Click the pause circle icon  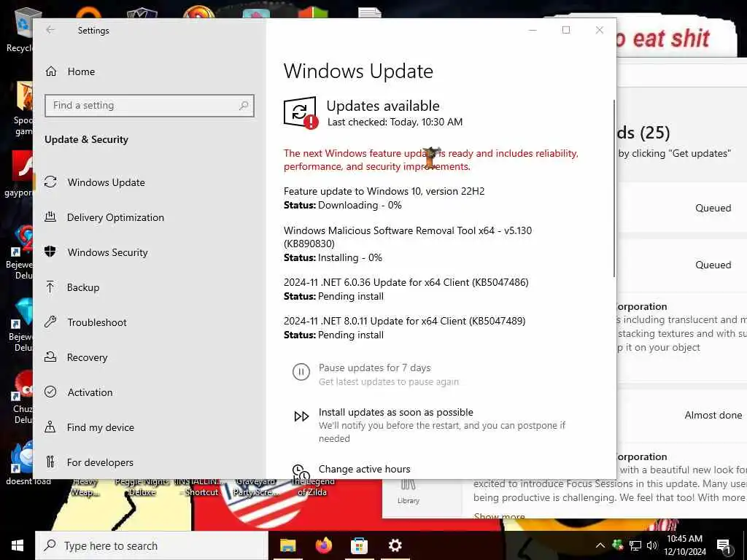tap(301, 372)
